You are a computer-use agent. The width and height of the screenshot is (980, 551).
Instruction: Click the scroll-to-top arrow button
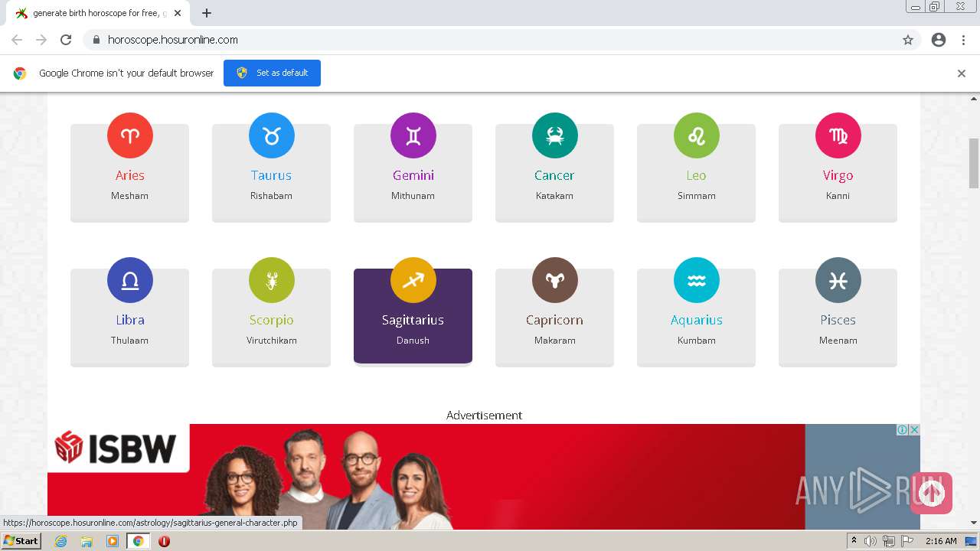click(x=931, y=493)
